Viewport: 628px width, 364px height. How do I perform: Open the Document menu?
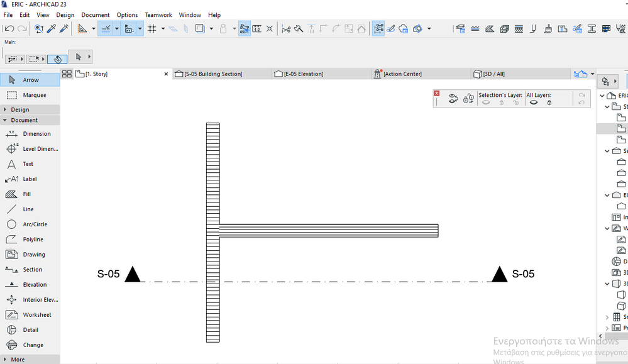click(96, 15)
